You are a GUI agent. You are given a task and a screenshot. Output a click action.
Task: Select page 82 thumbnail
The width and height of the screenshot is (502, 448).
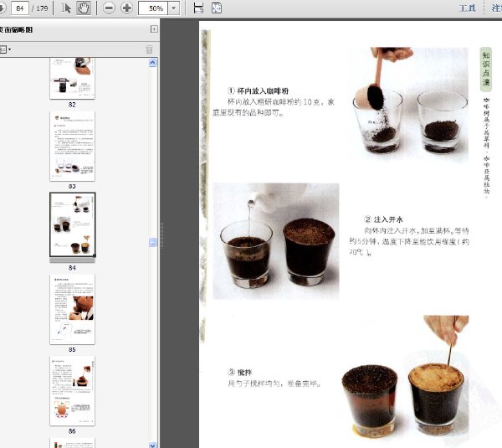(72, 78)
